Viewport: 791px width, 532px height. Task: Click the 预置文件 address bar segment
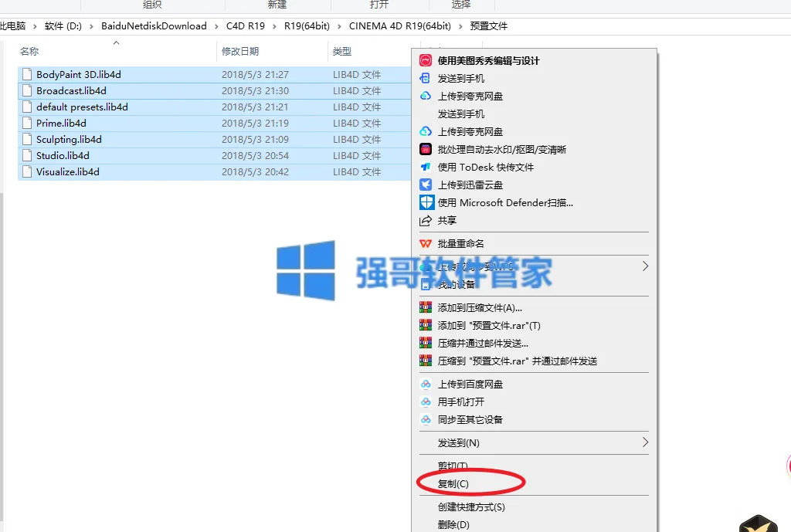(x=489, y=25)
